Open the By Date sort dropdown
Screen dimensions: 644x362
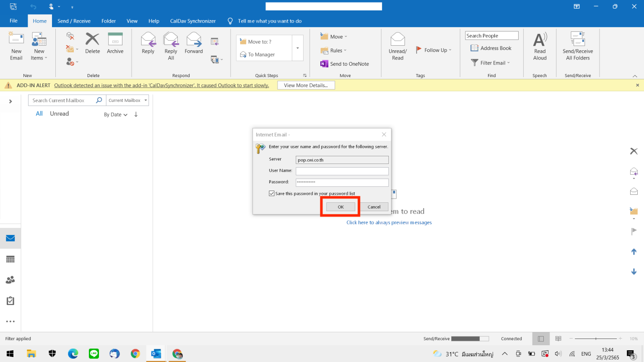coord(116,115)
